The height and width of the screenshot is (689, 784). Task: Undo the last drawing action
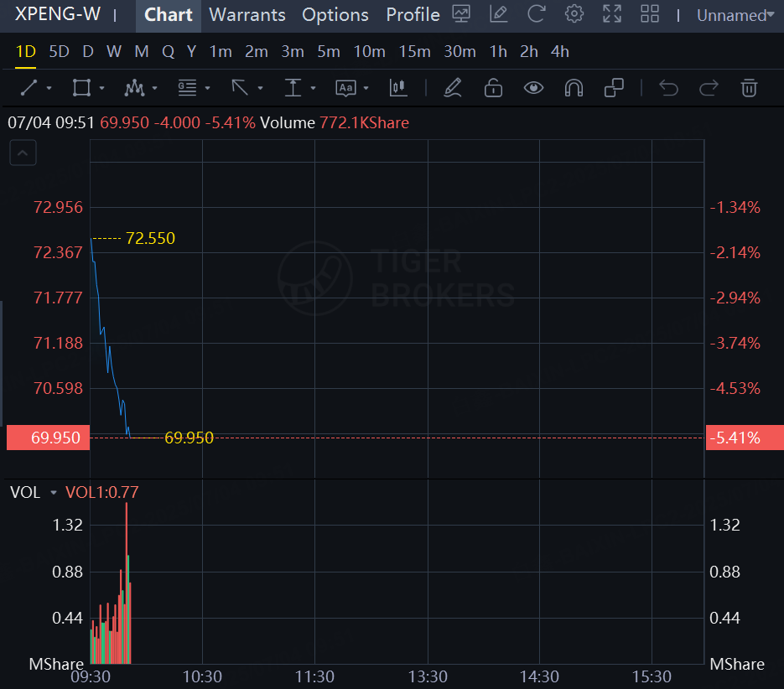tap(668, 88)
